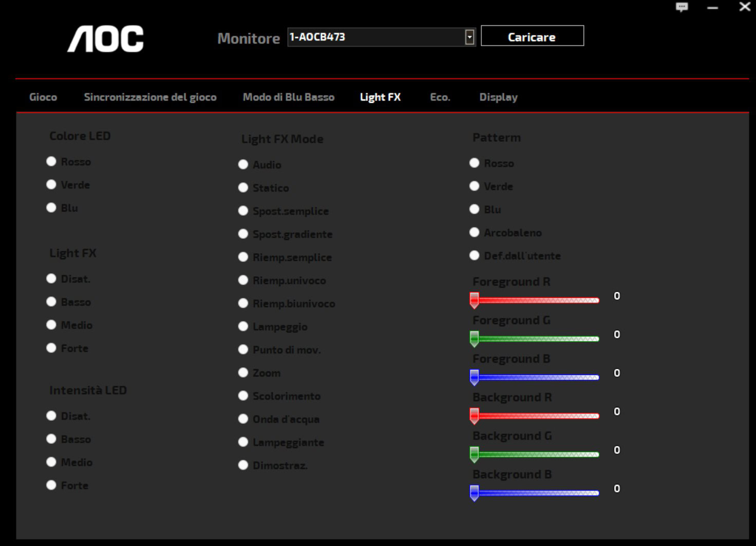
Task: Click the AOC logo
Action: pyautogui.click(x=106, y=39)
